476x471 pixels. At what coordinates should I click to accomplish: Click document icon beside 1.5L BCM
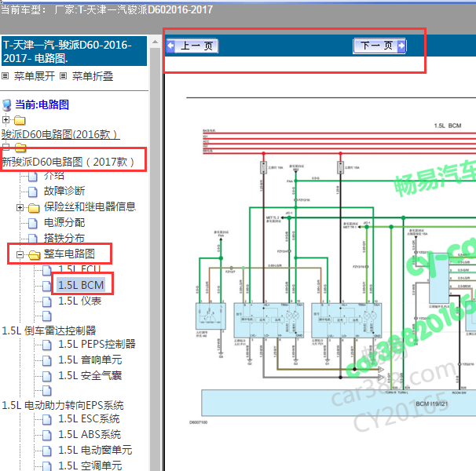click(47, 286)
